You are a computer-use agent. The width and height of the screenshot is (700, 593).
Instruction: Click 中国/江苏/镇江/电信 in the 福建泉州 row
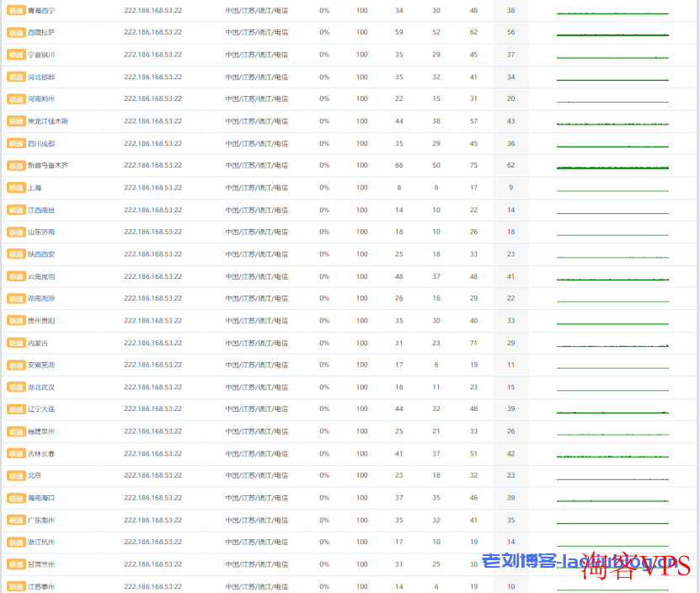click(257, 431)
